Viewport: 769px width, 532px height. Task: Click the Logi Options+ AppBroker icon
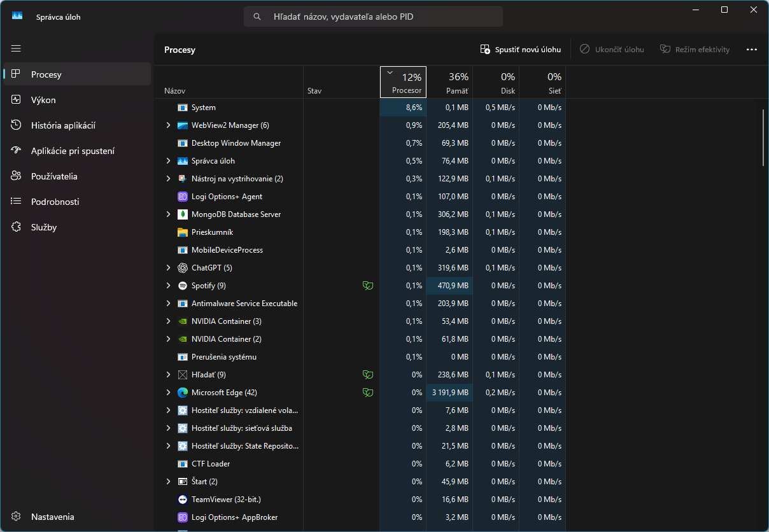click(x=183, y=517)
